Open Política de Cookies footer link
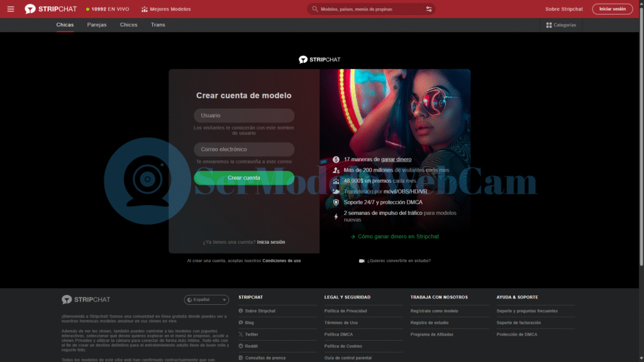Screen dimensions: 644x362 [343, 346]
